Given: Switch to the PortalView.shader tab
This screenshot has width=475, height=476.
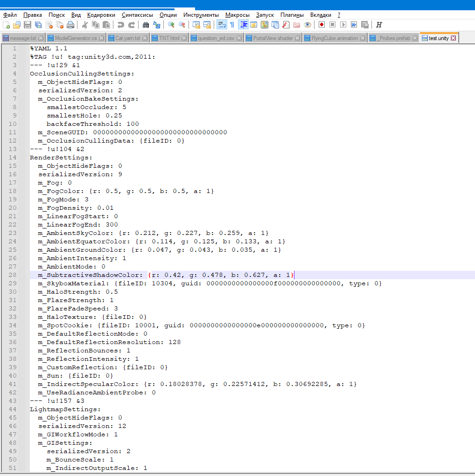Looking at the screenshot, I should (272, 38).
